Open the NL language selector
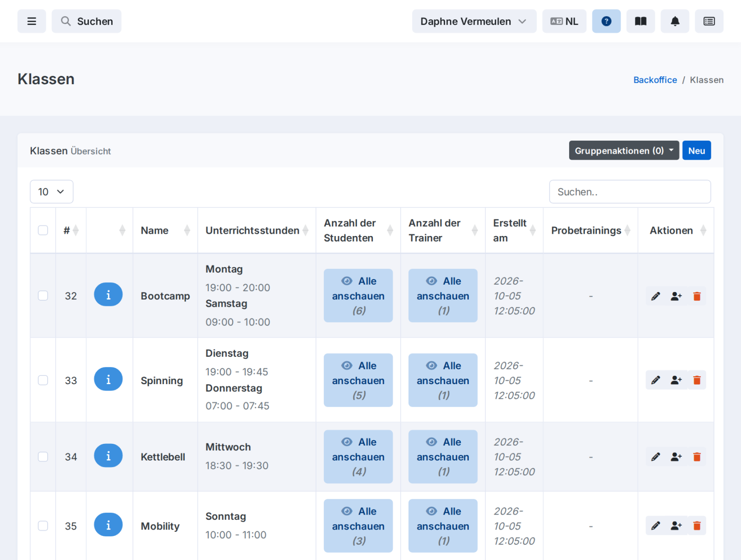Image resolution: width=741 pixels, height=560 pixels. tap(564, 21)
